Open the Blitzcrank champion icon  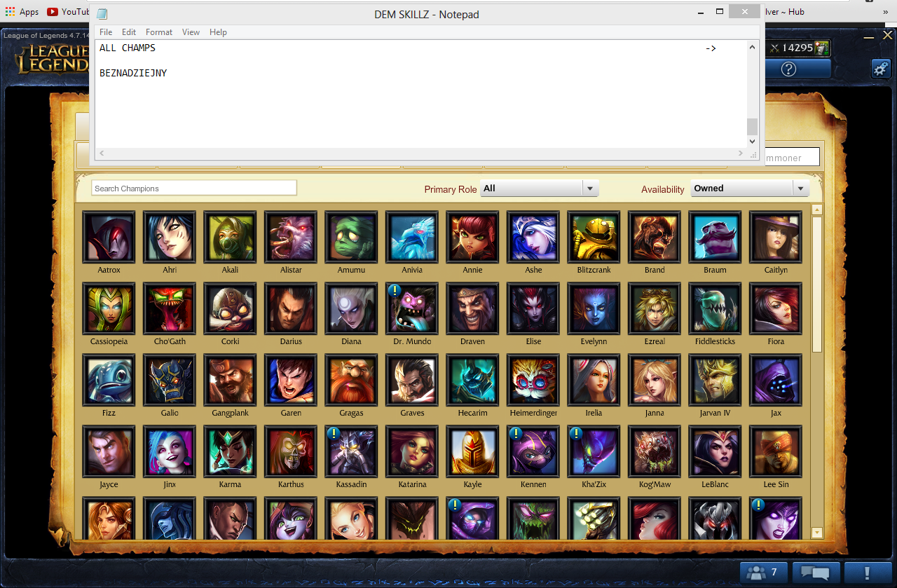[x=594, y=237]
